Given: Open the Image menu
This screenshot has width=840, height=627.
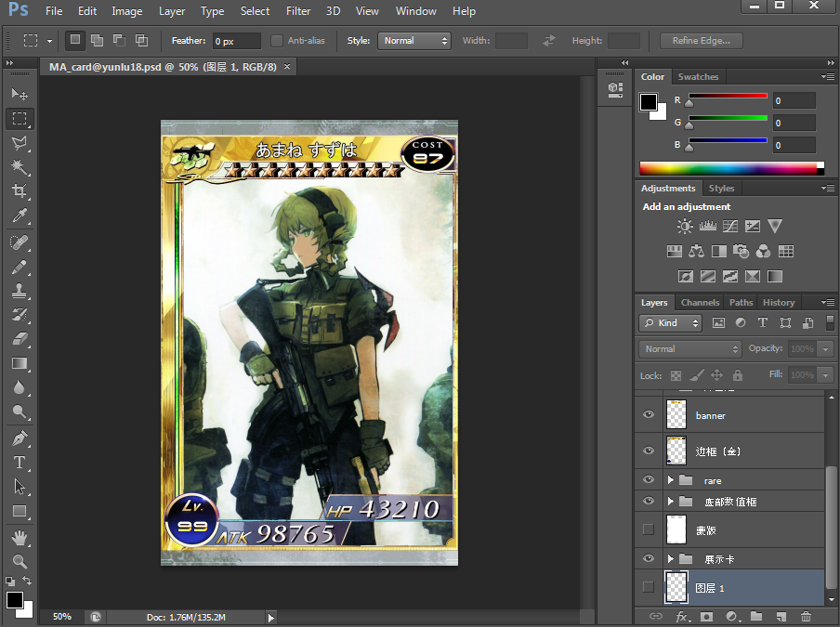Looking at the screenshot, I should [127, 11].
